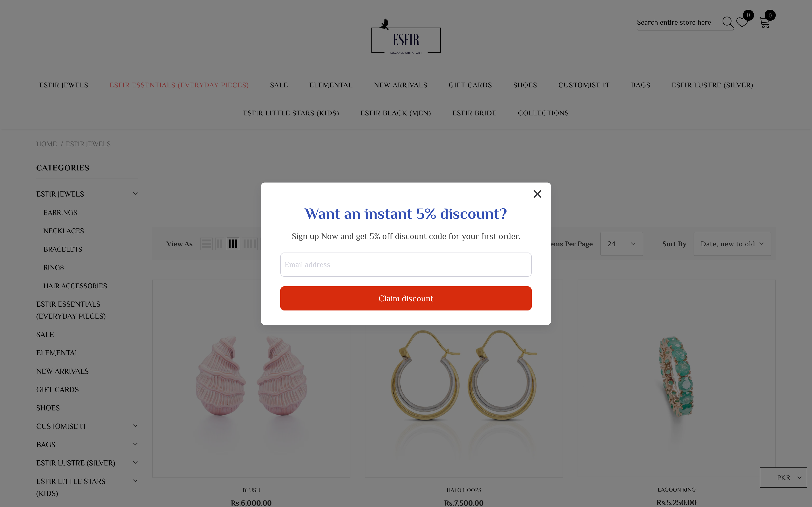The height and width of the screenshot is (507, 812).
Task: Expand the CUSTOMISE IT sidebar category
Action: (x=135, y=426)
